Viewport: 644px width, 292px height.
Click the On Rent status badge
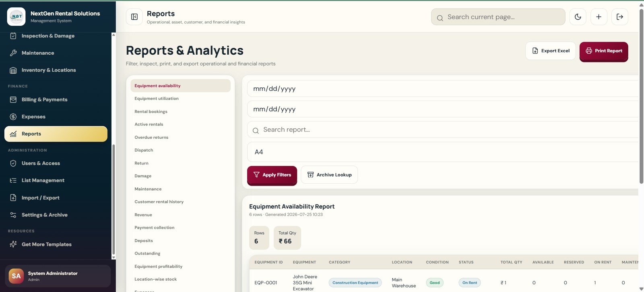click(x=470, y=283)
